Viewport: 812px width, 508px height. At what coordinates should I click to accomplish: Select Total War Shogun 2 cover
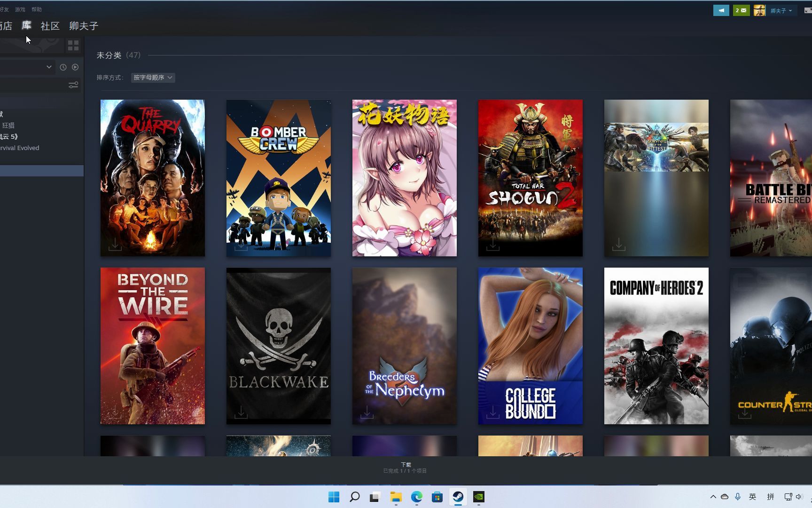click(531, 178)
